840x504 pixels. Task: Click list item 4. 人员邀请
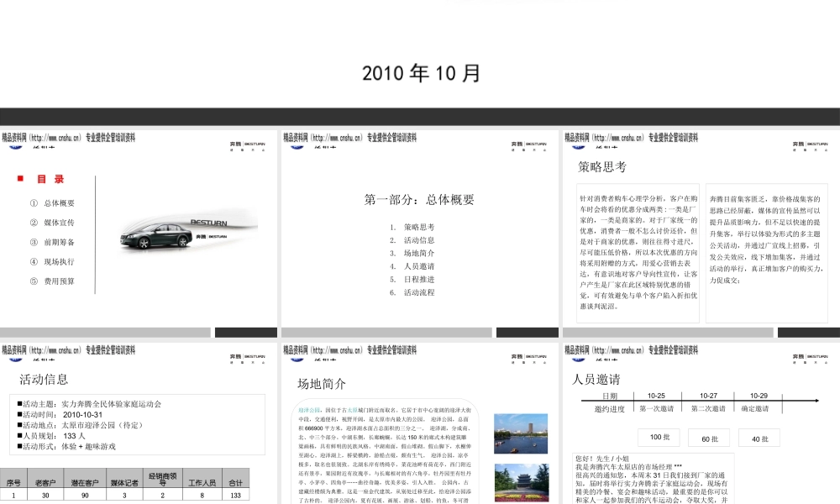pyautogui.click(x=412, y=266)
